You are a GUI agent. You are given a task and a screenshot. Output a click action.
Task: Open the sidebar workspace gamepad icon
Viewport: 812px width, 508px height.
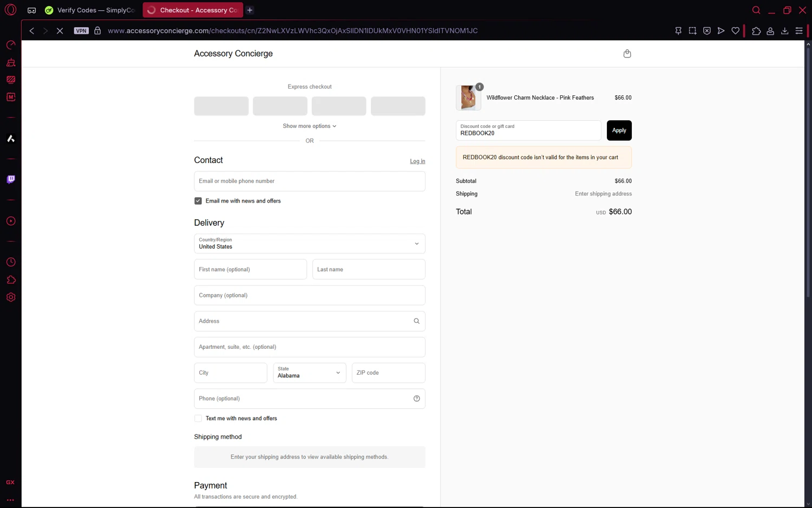pyautogui.click(x=32, y=10)
